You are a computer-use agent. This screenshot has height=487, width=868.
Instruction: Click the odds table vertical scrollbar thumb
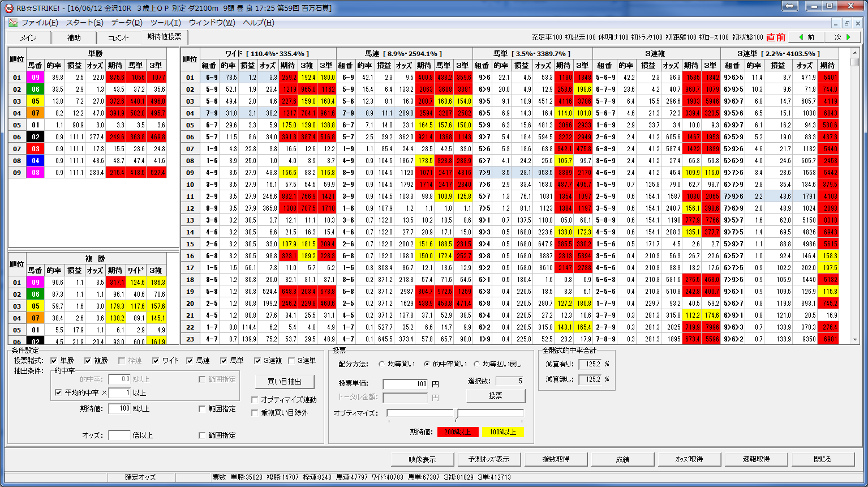(855, 62)
